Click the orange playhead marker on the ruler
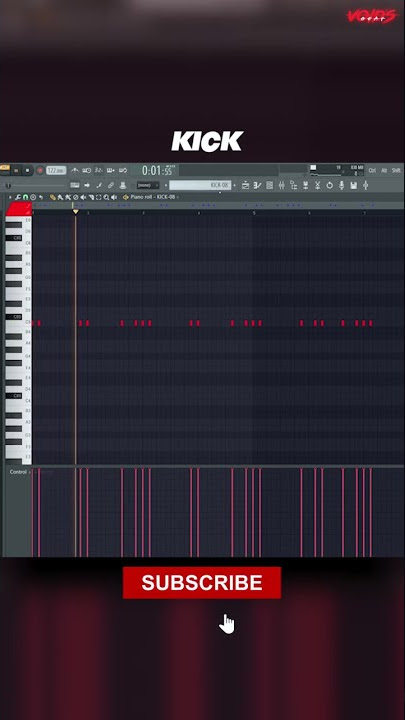This screenshot has height=720, width=405. tap(75, 212)
